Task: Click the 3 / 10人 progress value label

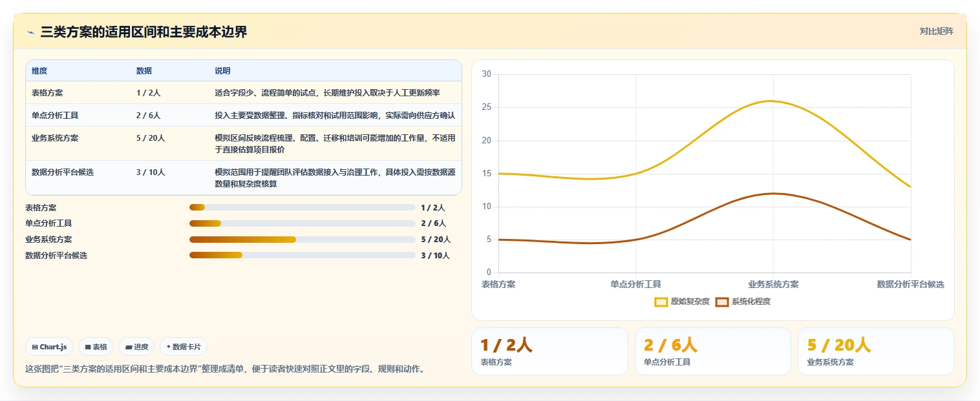Action: [x=435, y=256]
